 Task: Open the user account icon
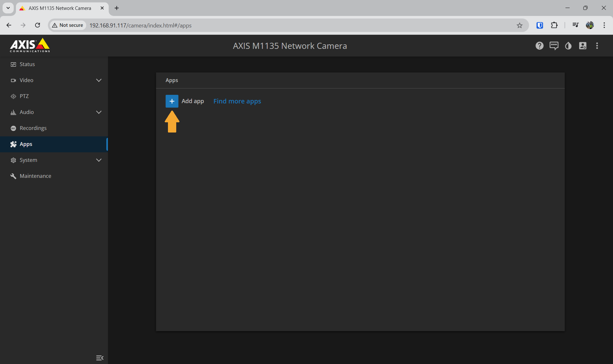point(583,46)
